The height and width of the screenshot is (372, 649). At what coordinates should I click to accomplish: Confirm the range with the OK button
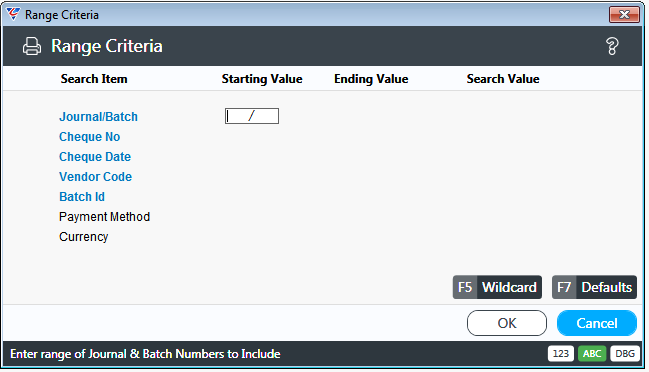[507, 323]
